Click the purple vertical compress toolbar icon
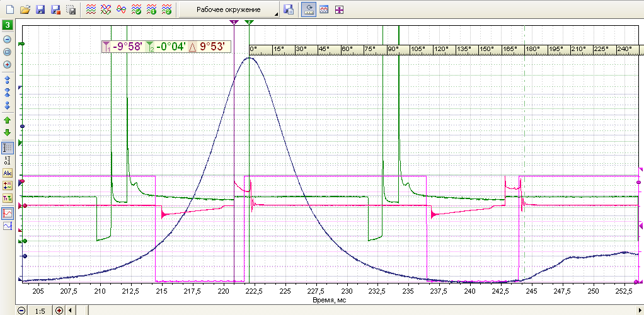This screenshot has width=644, height=315. click(x=339, y=9)
